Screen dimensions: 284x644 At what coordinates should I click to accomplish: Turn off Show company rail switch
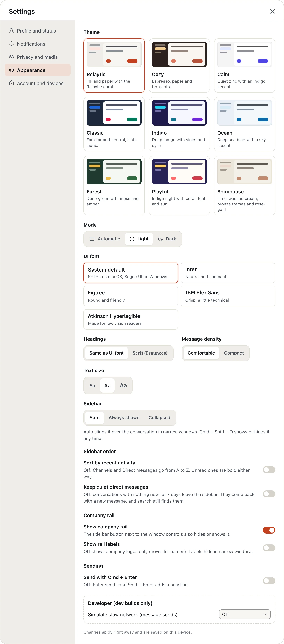(269, 530)
